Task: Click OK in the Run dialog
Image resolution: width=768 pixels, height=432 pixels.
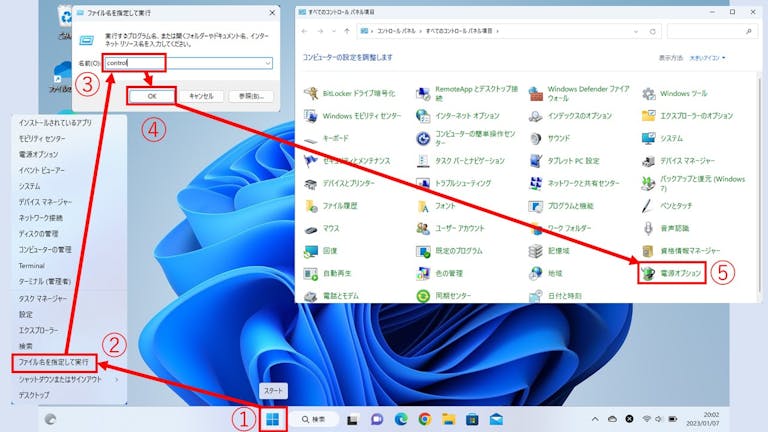Action: pyautogui.click(x=152, y=96)
